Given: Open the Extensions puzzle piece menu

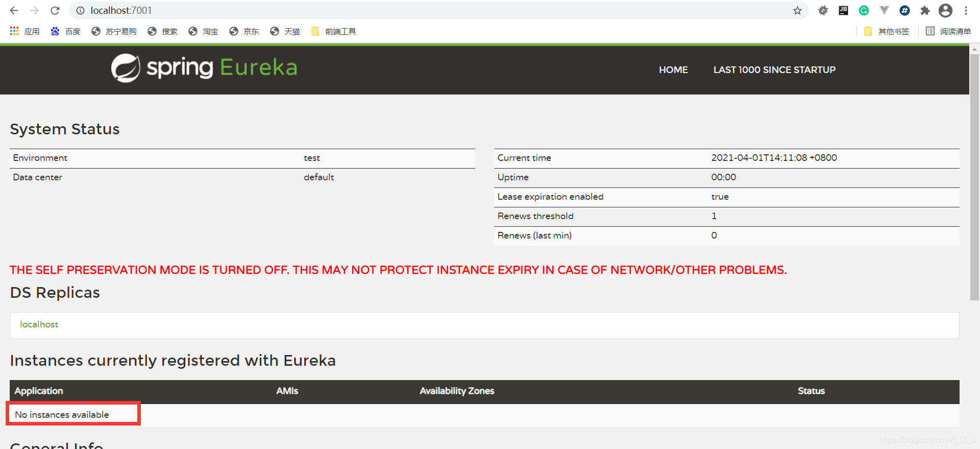Looking at the screenshot, I should pyautogui.click(x=925, y=10).
